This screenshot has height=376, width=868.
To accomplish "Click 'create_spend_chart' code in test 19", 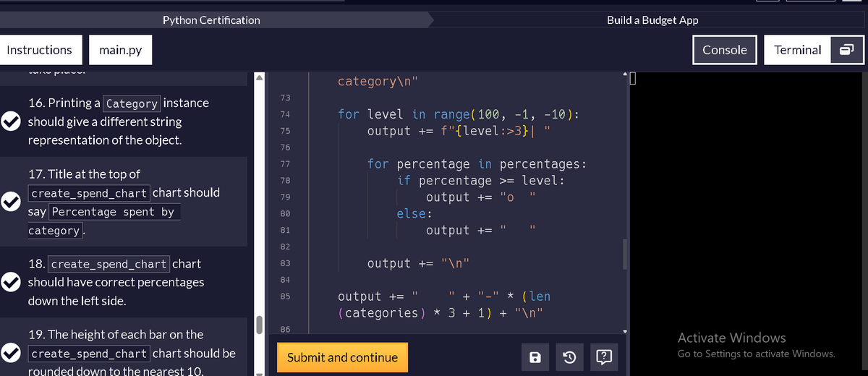I will point(89,354).
